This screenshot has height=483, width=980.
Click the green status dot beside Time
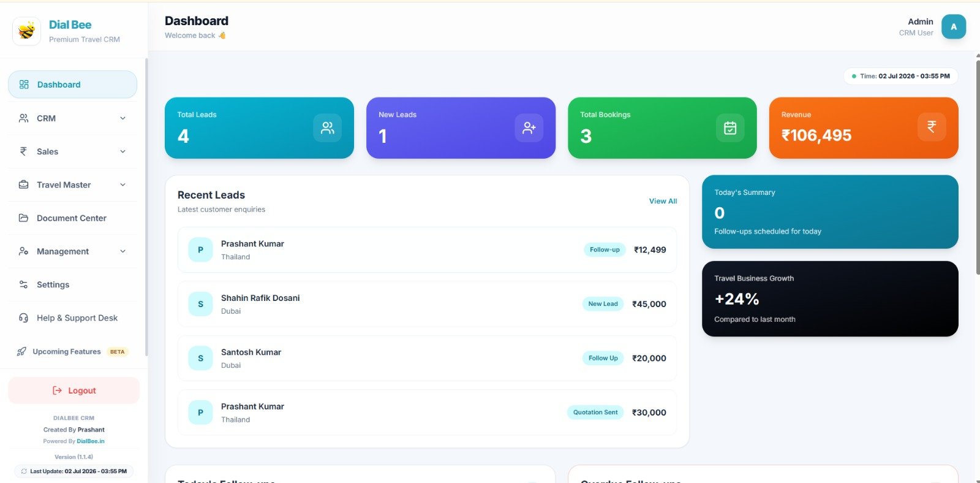[854, 76]
